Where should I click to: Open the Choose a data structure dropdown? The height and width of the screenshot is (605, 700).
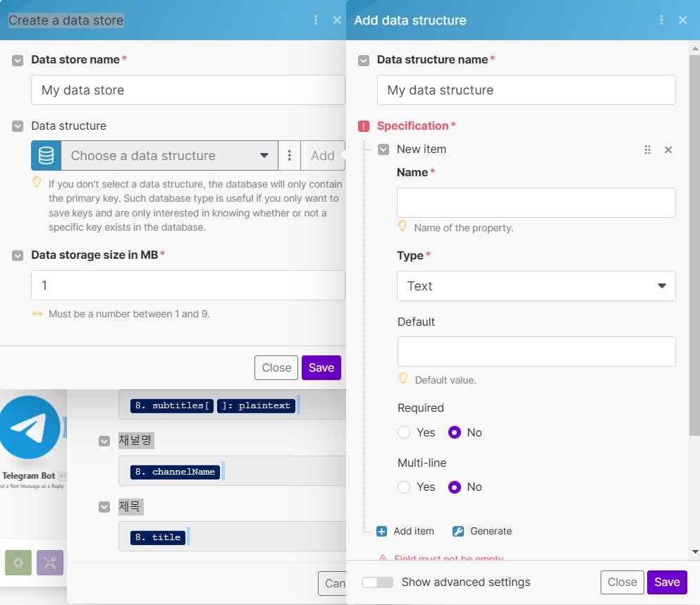point(170,155)
